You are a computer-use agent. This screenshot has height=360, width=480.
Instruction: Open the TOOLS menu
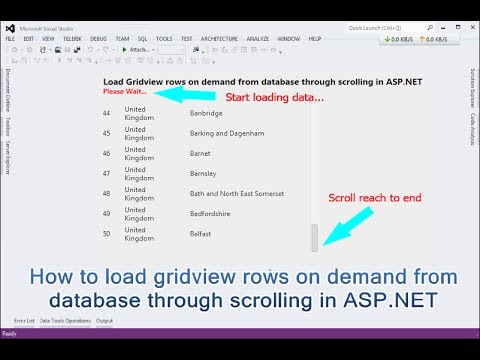pos(164,39)
